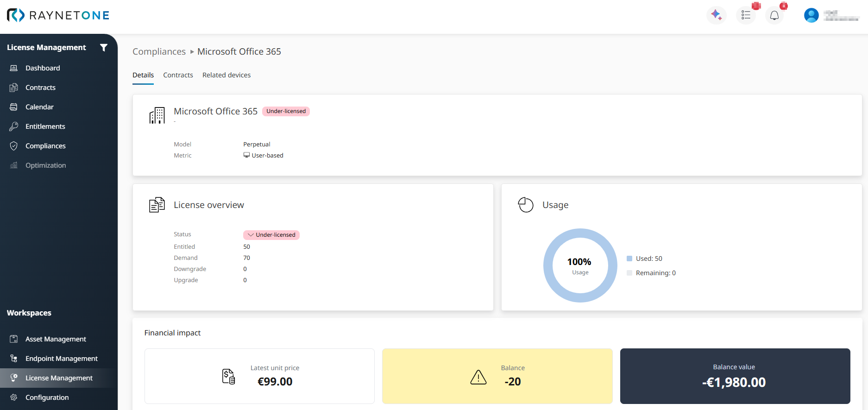Open the AI assistant sparkle icon

point(716,15)
